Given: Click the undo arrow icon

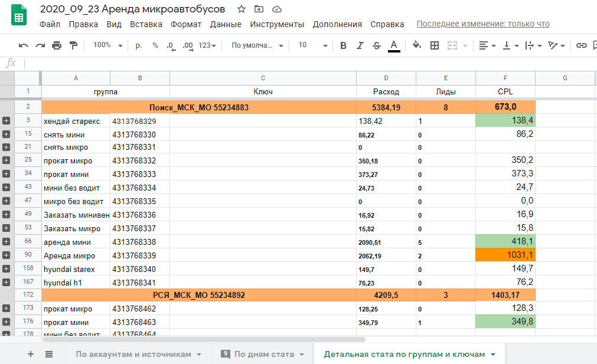Looking at the screenshot, I should 24,45.
